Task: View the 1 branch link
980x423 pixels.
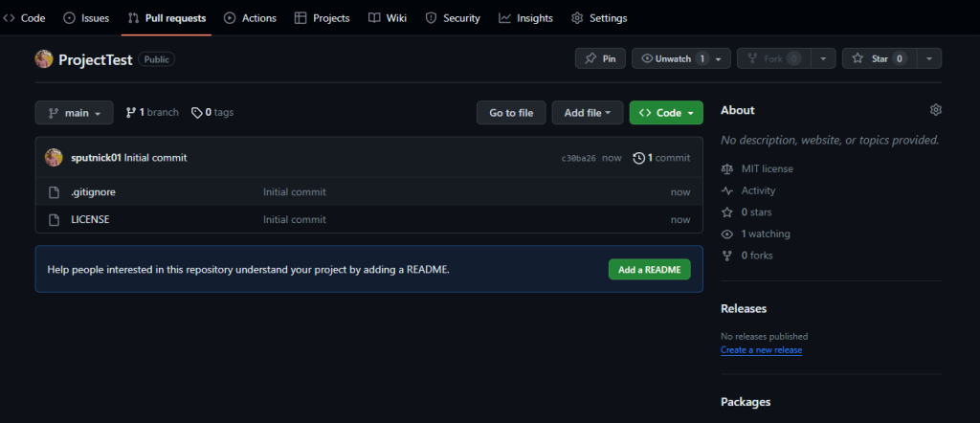Action: 152,113
